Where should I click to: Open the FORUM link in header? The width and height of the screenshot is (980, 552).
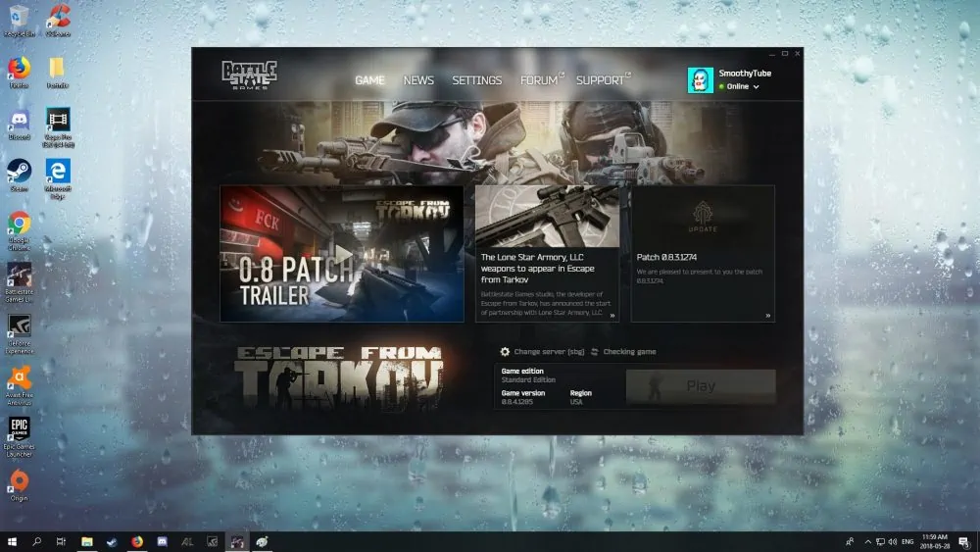pos(541,80)
